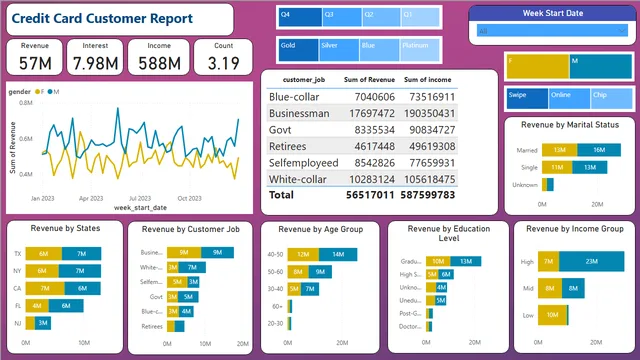This screenshot has width=640, height=360.
Task: Click the FL 6M teal bar
Action: tap(66, 306)
